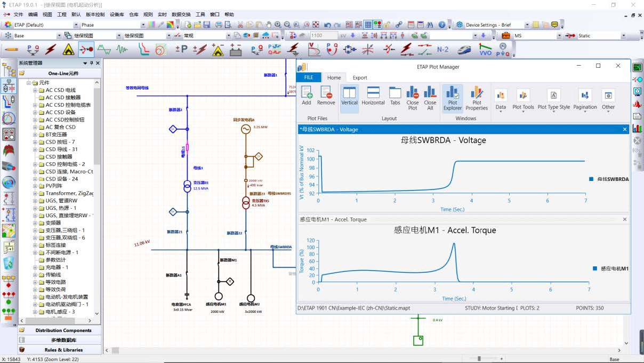Open the Rules & Libraries panel
Image resolution: width=644 pixels, height=363 pixels.
63,350
